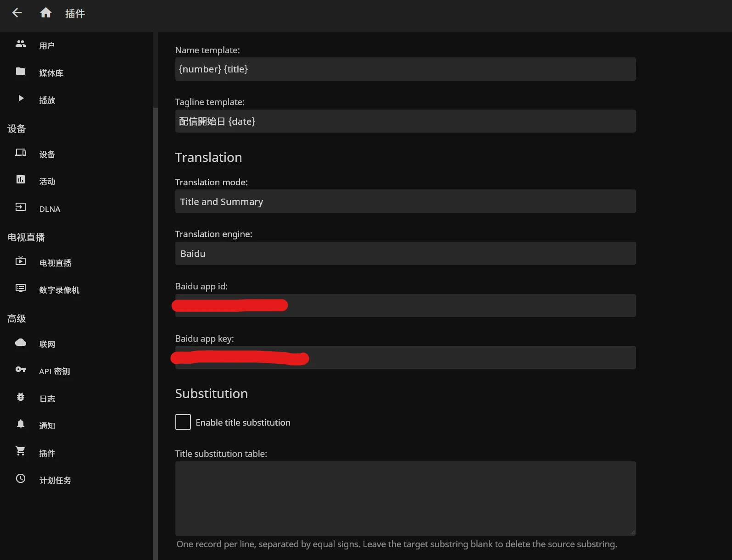The height and width of the screenshot is (560, 732).
Task: Click the notifications bell icon
Action: tap(21, 424)
